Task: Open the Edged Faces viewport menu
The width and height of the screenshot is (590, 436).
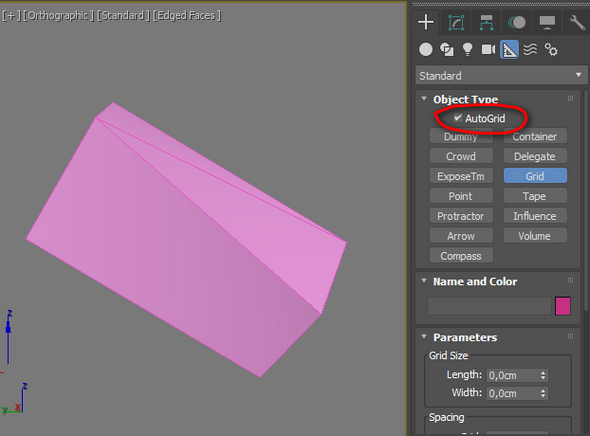Action: [187, 15]
